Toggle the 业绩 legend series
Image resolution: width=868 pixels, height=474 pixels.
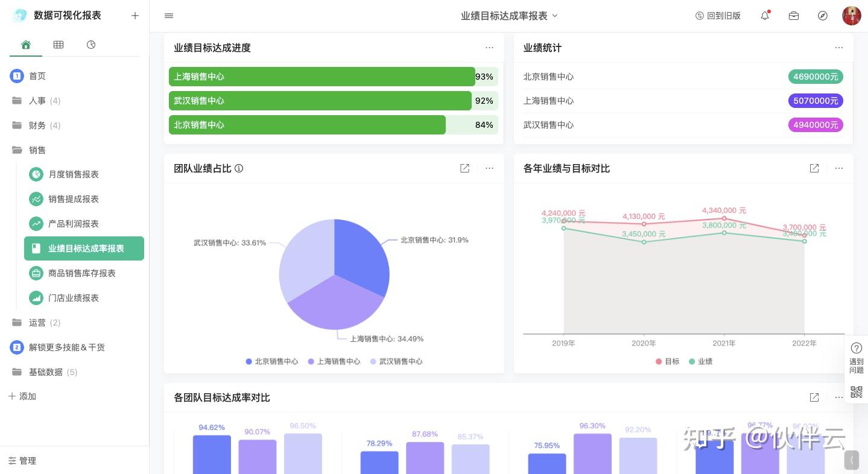point(701,361)
